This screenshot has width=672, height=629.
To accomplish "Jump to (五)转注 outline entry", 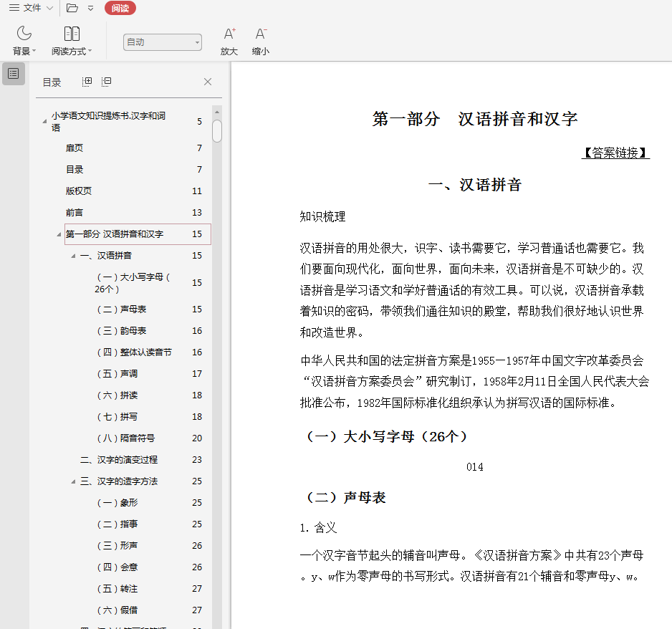I will (117, 589).
